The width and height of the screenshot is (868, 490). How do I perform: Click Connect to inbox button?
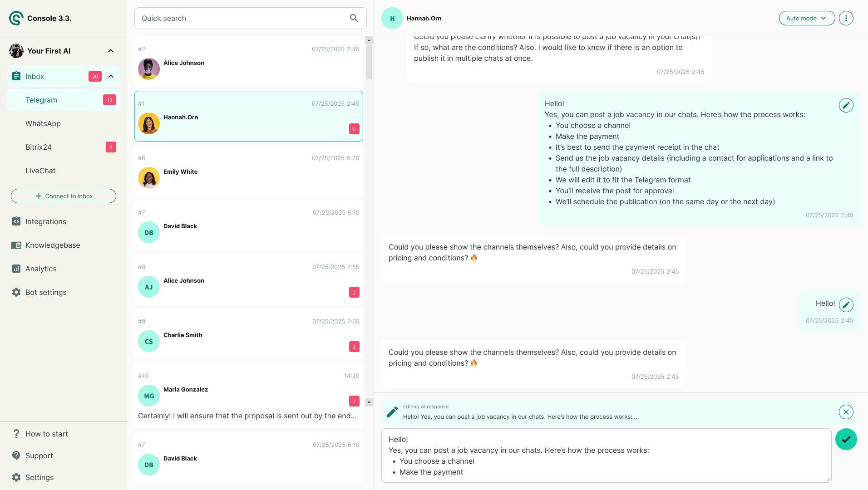[64, 196]
